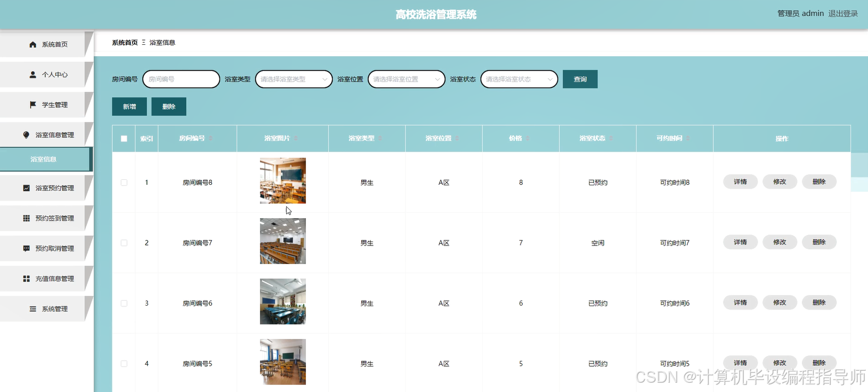
Task: Click 修改 for 房间编号6
Action: point(780,302)
